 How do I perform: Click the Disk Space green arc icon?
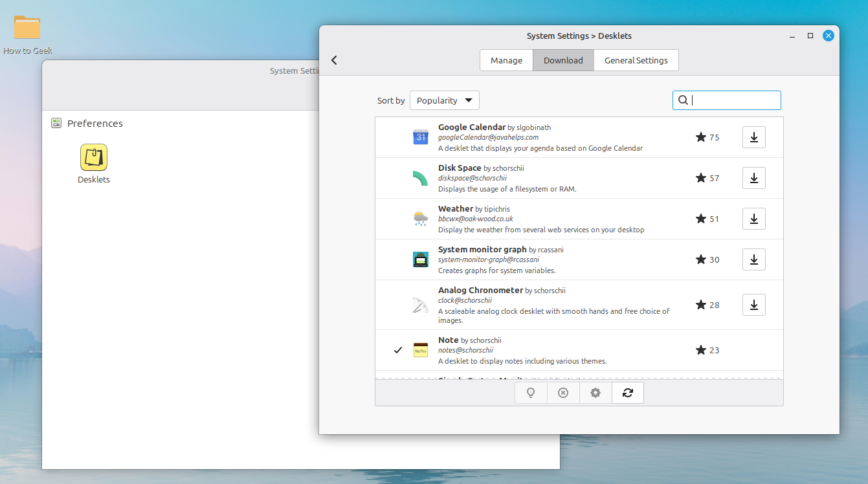[x=421, y=178]
